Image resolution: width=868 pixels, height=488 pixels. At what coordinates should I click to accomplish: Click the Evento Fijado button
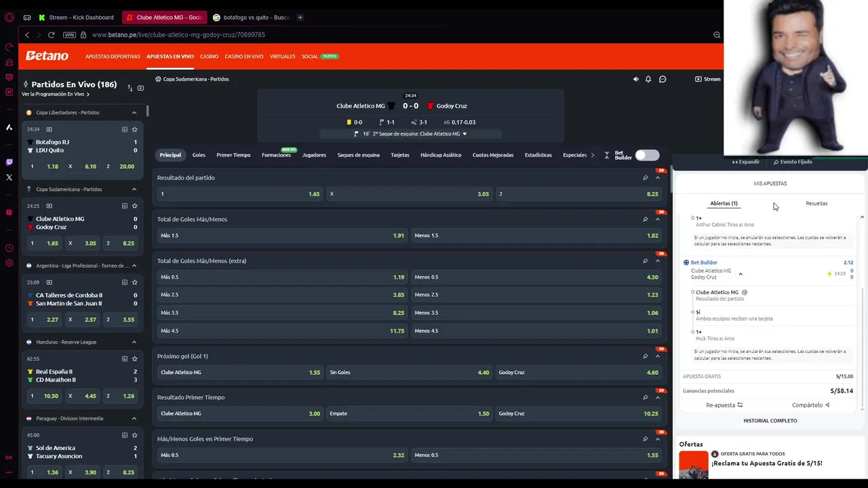click(793, 162)
